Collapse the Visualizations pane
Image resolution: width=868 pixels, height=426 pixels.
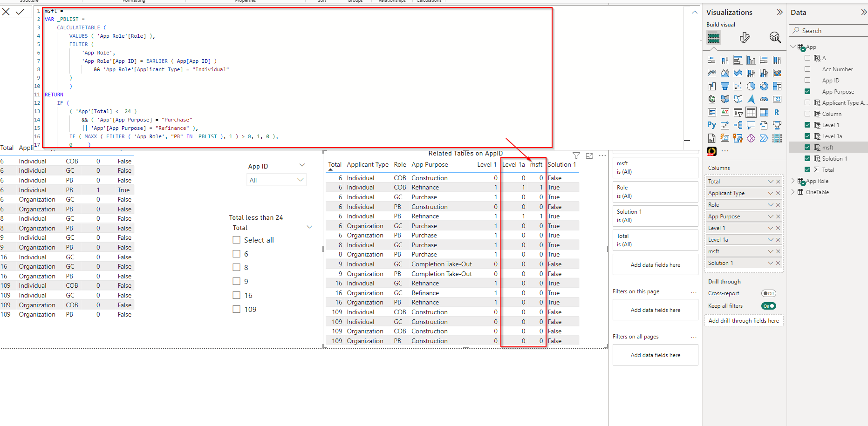[779, 13]
